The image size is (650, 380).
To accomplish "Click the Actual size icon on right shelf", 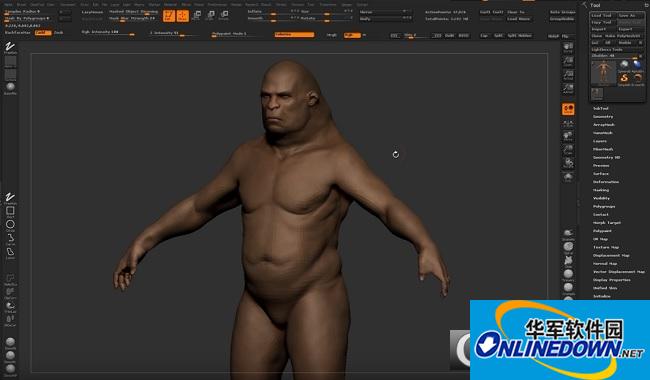I will (568, 75).
